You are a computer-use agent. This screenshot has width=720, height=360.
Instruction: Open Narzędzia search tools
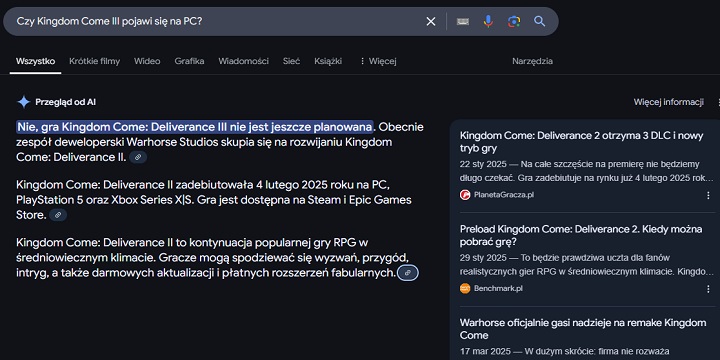click(533, 61)
